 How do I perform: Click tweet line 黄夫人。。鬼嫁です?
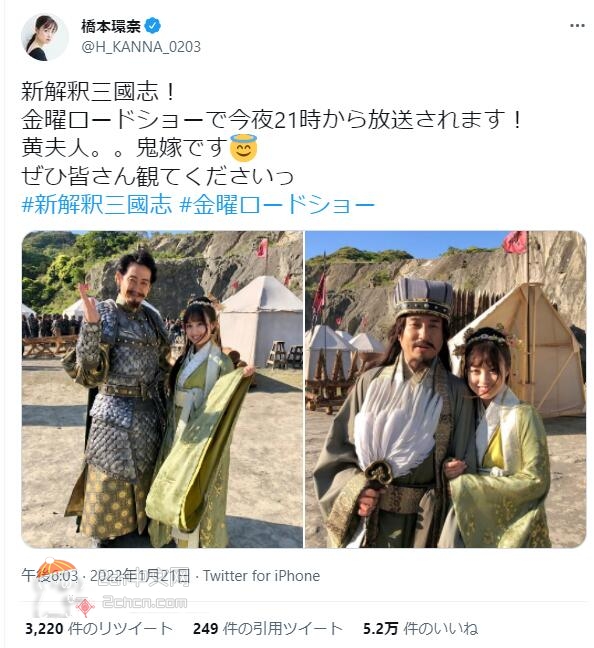pos(124,148)
